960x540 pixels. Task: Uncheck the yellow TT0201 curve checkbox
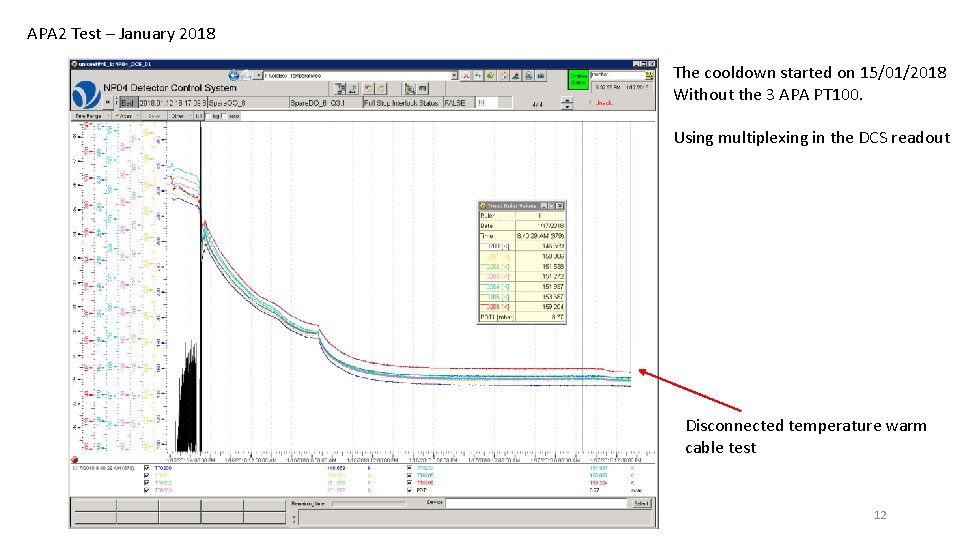pos(146,475)
